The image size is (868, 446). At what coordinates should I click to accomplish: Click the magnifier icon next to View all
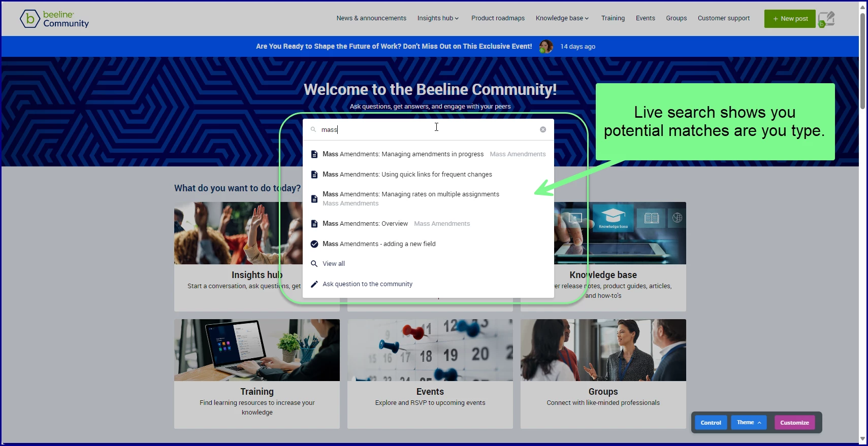(x=314, y=264)
